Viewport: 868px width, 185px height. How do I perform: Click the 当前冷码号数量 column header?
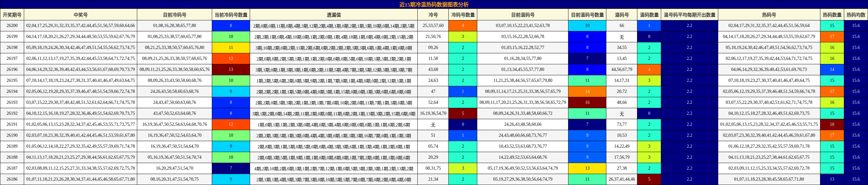(231, 15)
